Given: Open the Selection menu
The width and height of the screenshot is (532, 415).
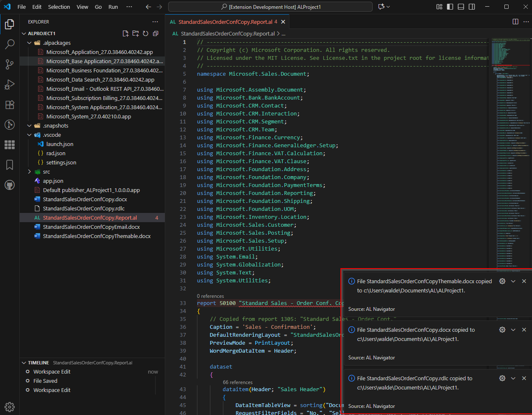Looking at the screenshot, I should [59, 7].
